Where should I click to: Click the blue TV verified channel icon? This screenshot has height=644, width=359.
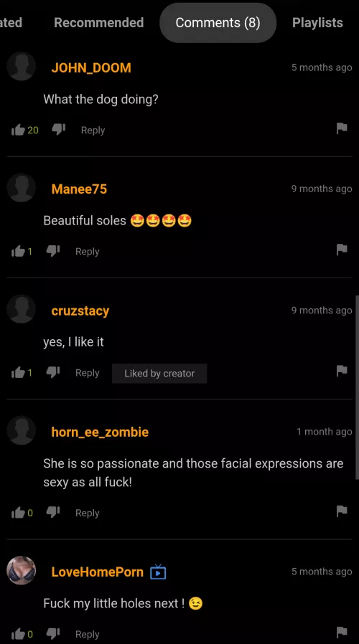click(x=158, y=572)
